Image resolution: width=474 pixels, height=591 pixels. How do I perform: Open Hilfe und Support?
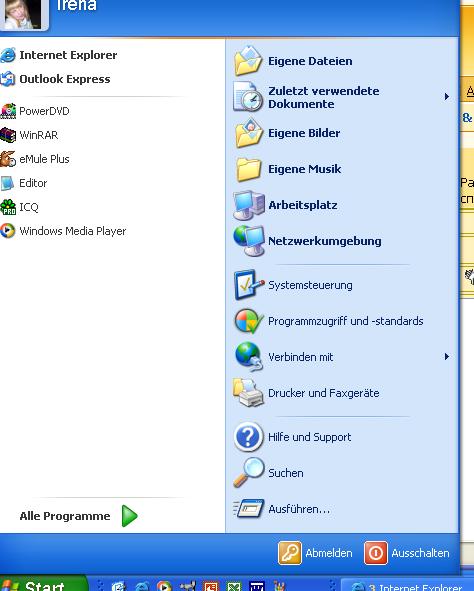[292, 437]
